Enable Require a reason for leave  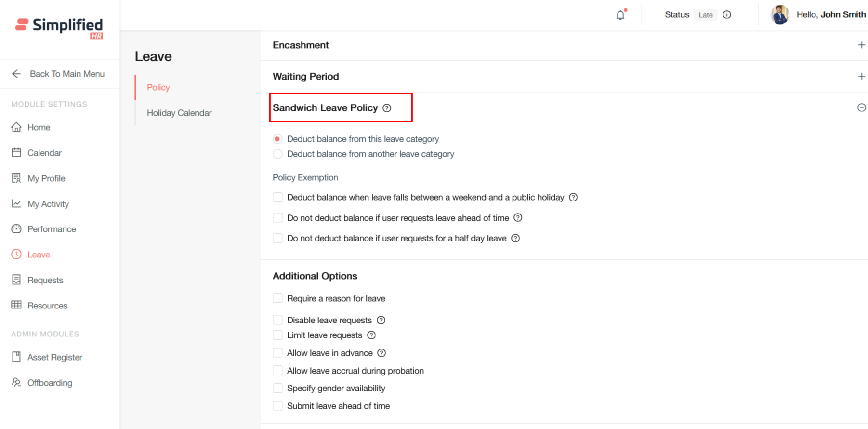(277, 298)
